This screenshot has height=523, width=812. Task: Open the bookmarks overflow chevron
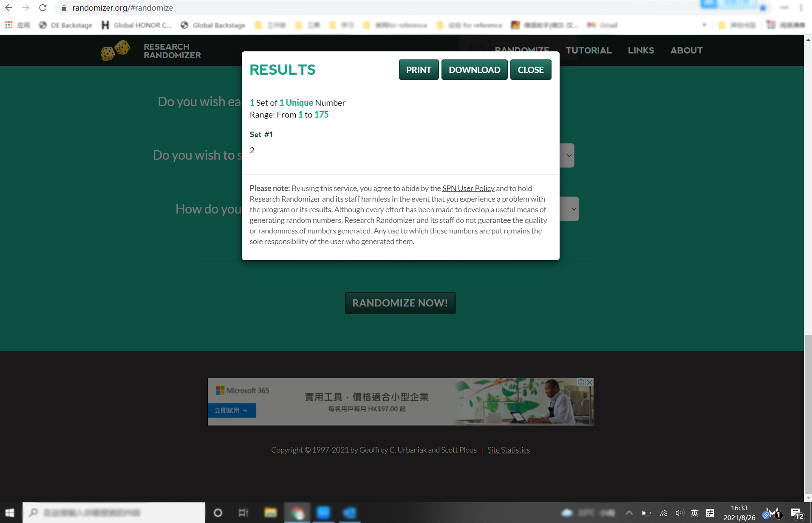click(704, 25)
